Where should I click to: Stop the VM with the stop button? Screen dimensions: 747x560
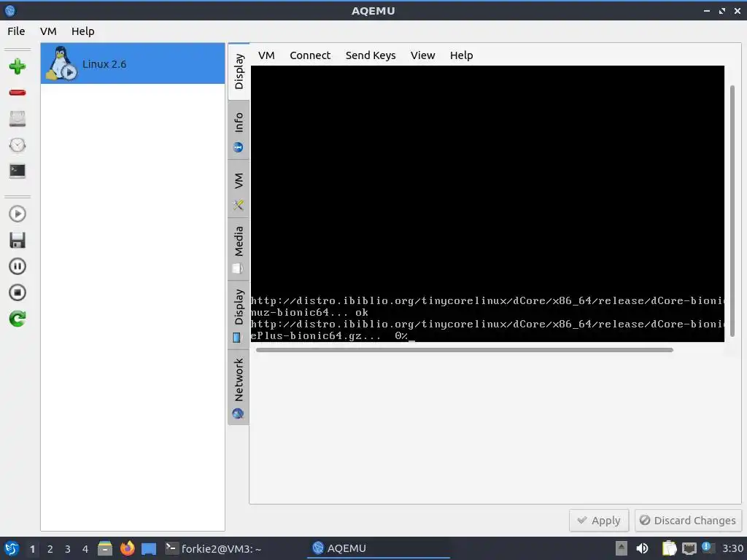[18, 292]
